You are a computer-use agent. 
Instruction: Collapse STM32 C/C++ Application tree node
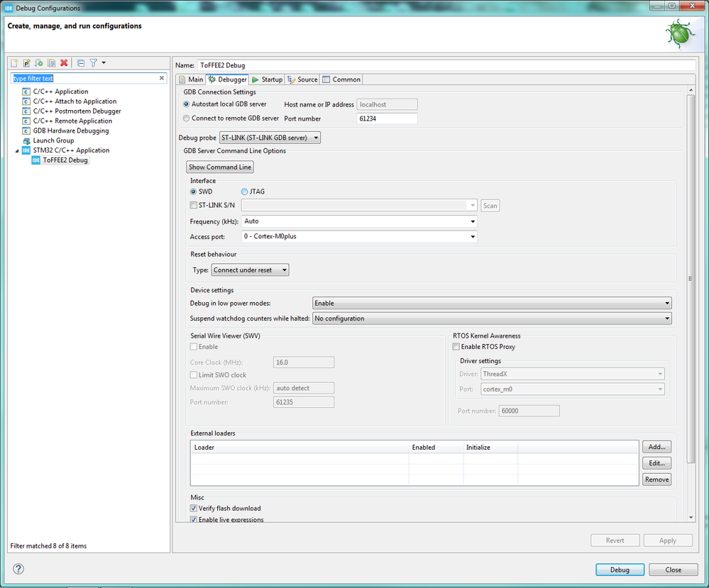[17, 151]
